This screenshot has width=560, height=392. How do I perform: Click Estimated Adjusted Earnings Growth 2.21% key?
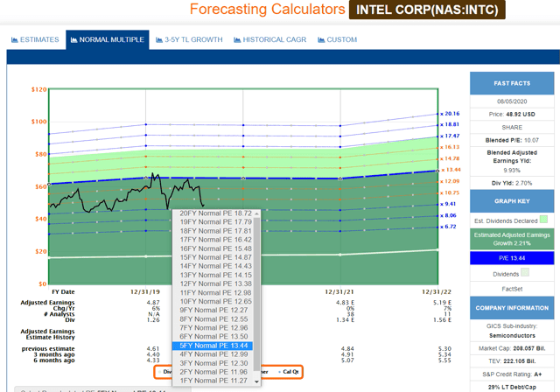click(512, 239)
